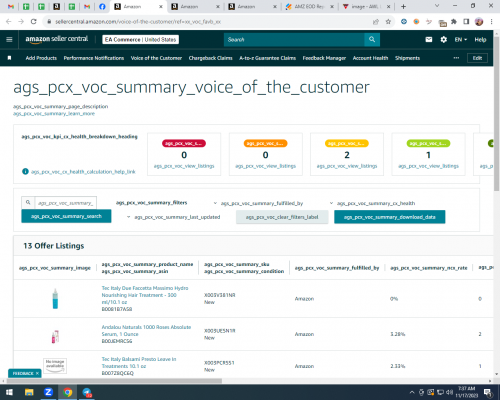Open Zoom from the Windows taskbar
Viewport: 500px width, 400px height.
pyautogui.click(x=48, y=392)
